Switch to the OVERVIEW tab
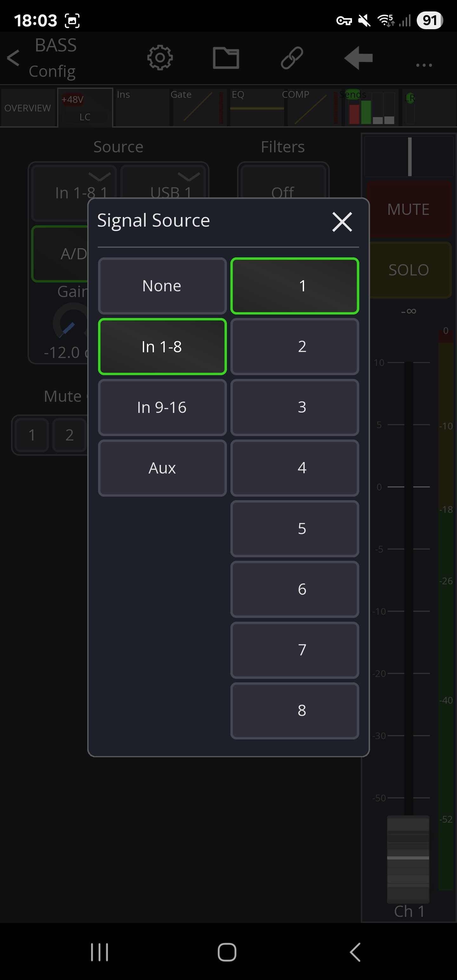The height and width of the screenshot is (980, 457). [x=28, y=108]
